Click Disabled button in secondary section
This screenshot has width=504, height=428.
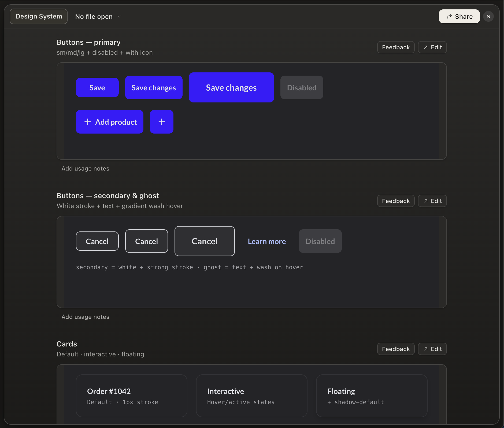(320, 241)
